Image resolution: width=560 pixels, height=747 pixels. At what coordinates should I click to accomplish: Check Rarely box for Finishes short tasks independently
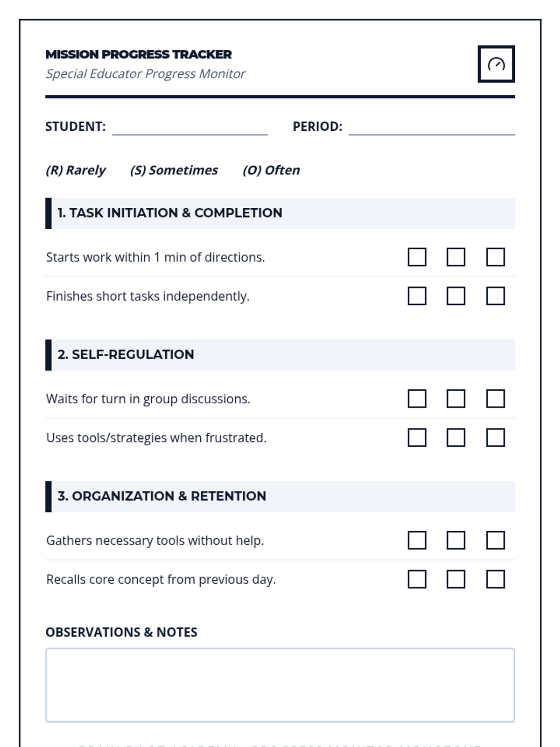click(x=417, y=296)
